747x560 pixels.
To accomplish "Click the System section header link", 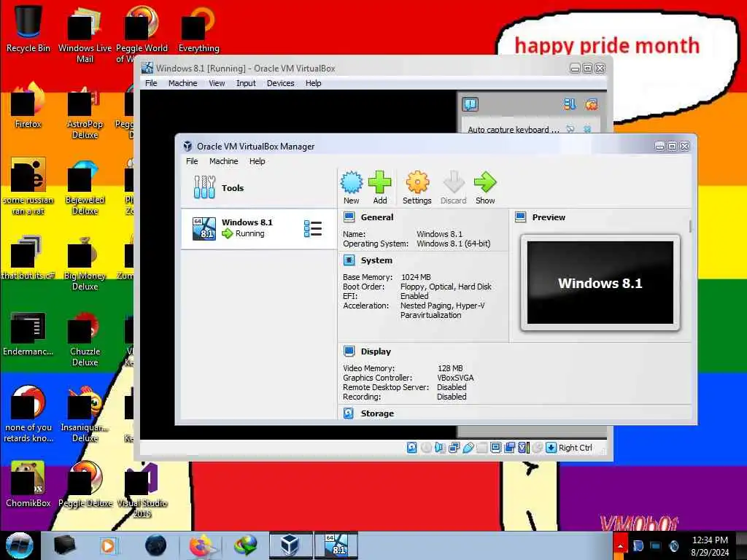I will [x=376, y=260].
